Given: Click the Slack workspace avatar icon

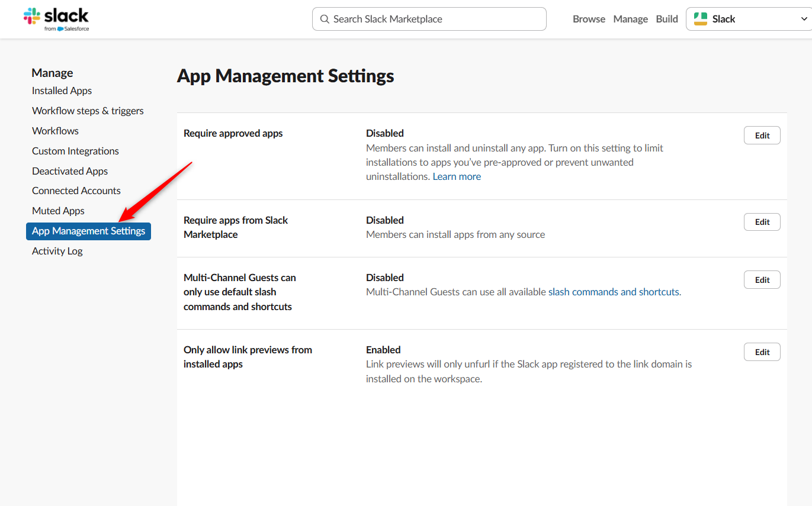Looking at the screenshot, I should pos(701,19).
